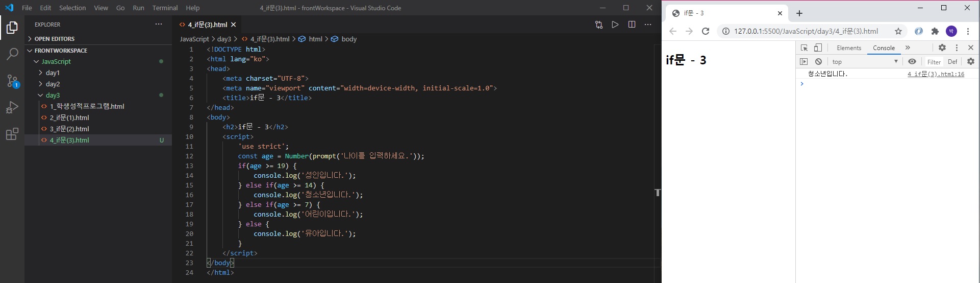This screenshot has width=980, height=283.
Task: Open the Go menu
Action: pos(120,8)
